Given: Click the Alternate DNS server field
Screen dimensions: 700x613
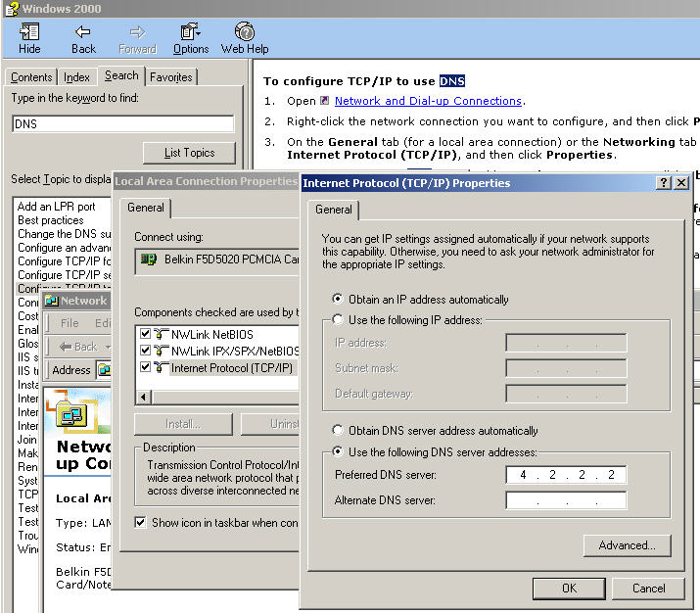Looking at the screenshot, I should coord(566,500).
